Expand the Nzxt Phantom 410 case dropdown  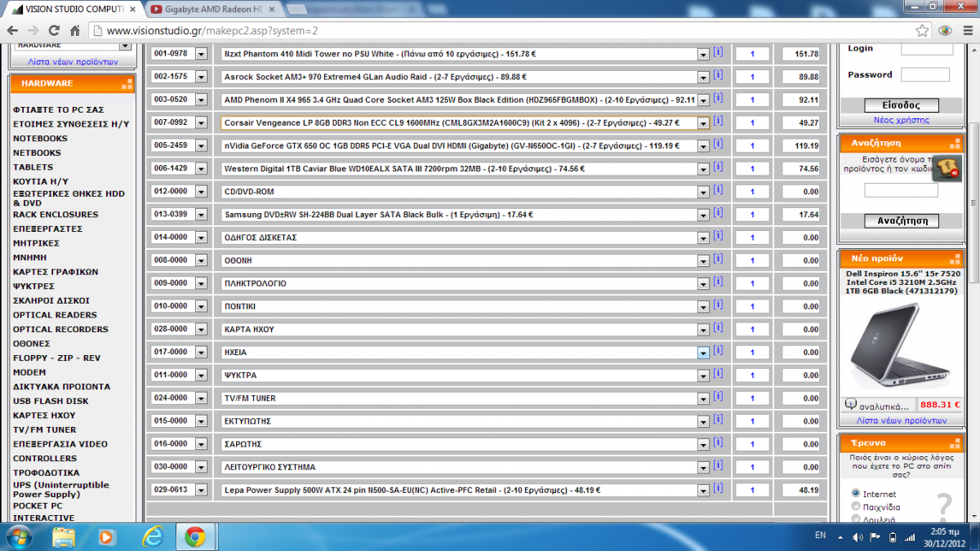[703, 54]
